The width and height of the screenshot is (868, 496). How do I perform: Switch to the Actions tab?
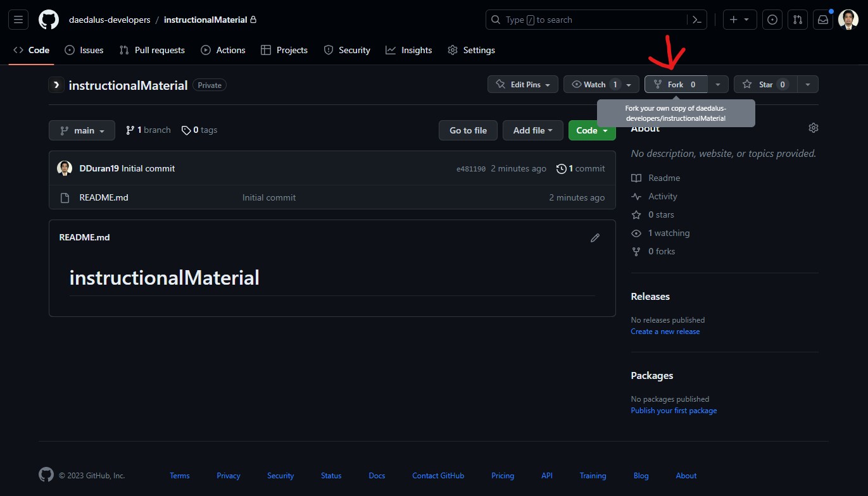(223, 50)
